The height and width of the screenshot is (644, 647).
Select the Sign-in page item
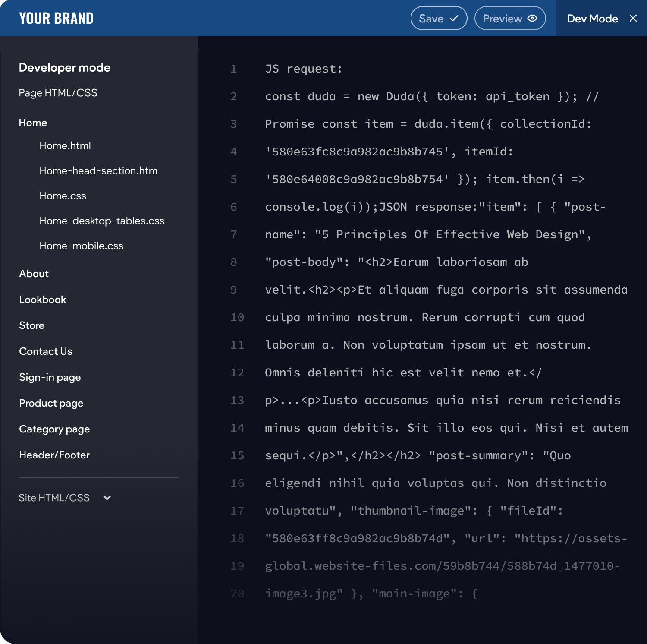point(50,377)
